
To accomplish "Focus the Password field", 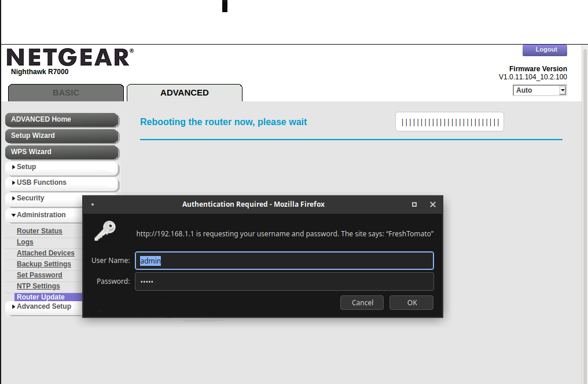I will [284, 281].
